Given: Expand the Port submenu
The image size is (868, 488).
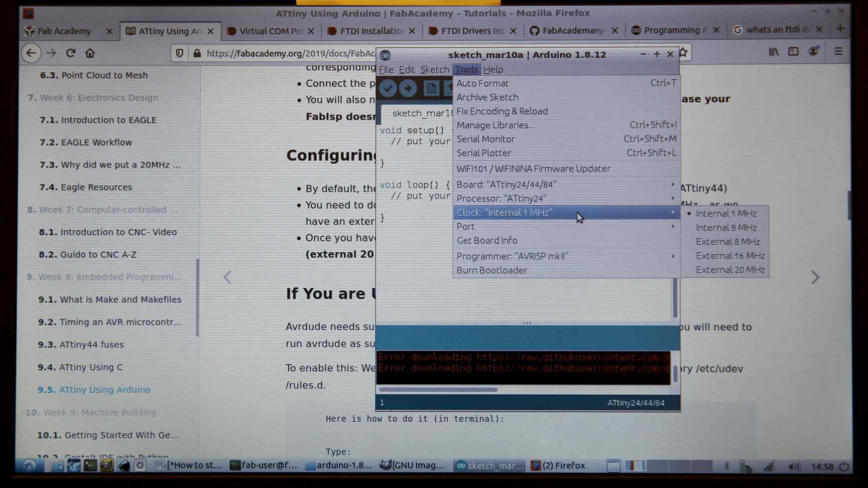Looking at the screenshot, I should [566, 226].
